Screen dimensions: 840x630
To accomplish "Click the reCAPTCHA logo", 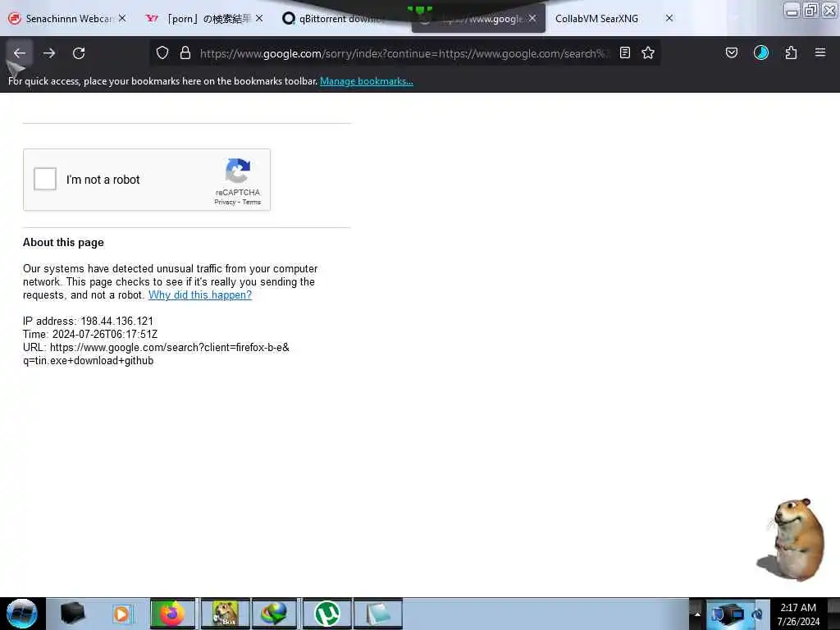I will [238, 171].
